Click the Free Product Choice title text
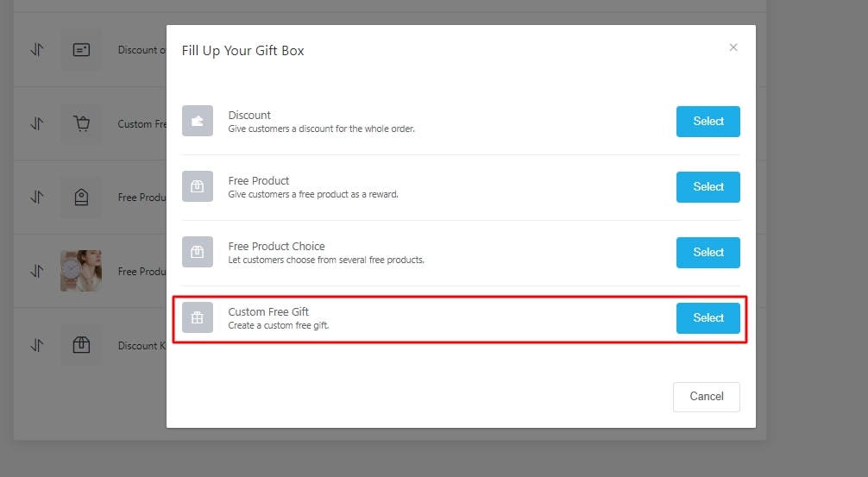 coord(276,247)
